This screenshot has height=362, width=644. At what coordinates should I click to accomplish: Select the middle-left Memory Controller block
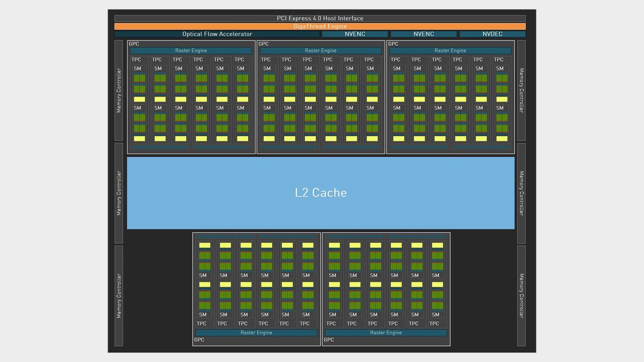119,193
